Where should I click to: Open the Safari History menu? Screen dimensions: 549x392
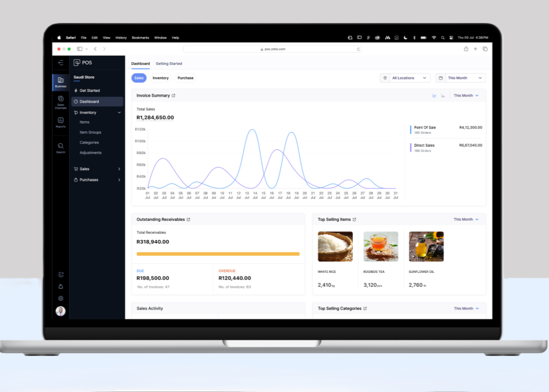coord(121,38)
